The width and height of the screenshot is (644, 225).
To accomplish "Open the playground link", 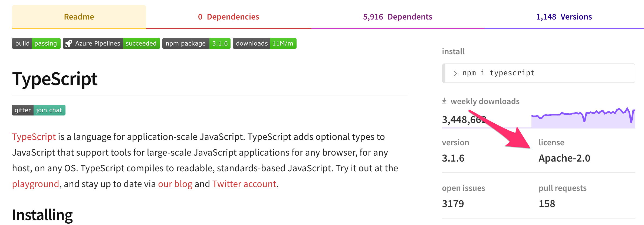I will [35, 184].
